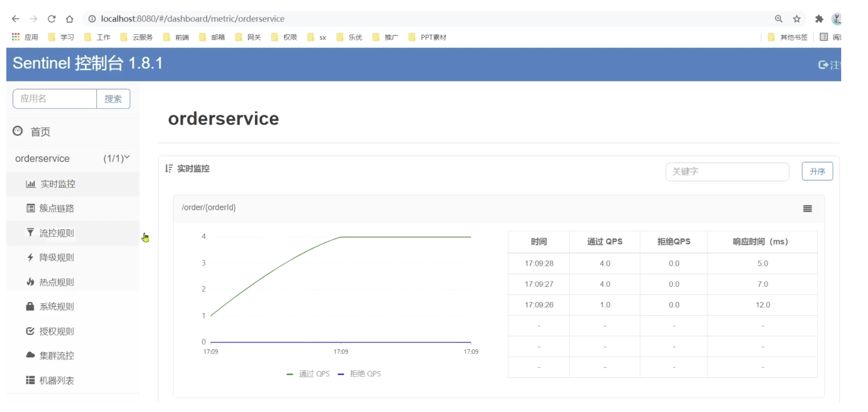Click the 关键字 keyword filter field
The image size is (868, 412).
727,172
